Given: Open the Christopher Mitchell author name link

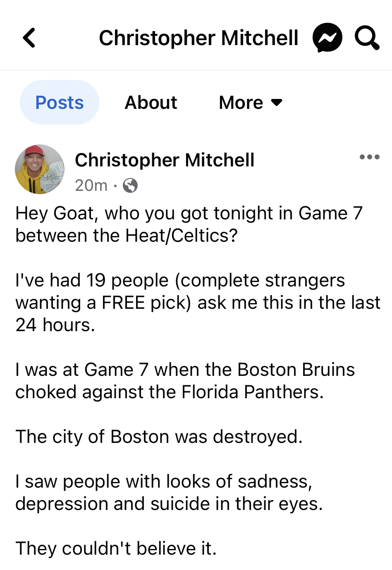Looking at the screenshot, I should [x=165, y=160].
